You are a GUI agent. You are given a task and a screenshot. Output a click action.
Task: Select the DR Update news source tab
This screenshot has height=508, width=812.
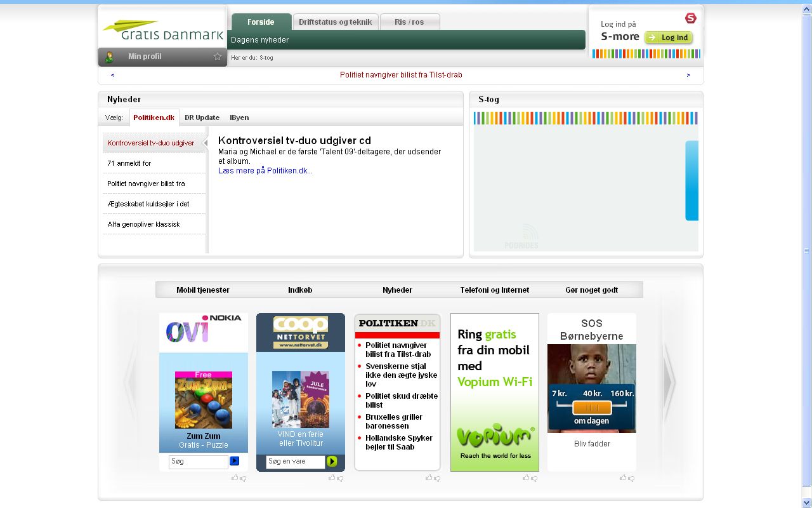[202, 117]
